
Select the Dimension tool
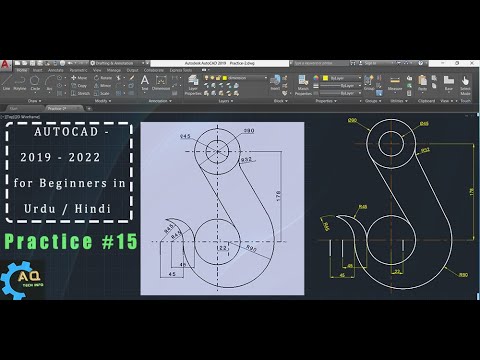click(x=161, y=83)
